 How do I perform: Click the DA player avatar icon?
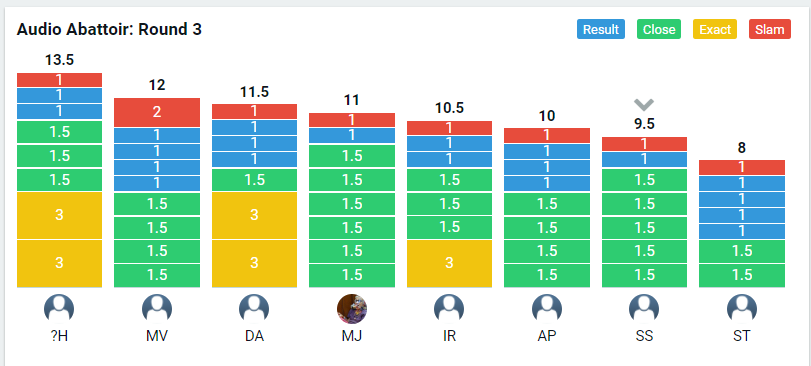click(x=254, y=309)
